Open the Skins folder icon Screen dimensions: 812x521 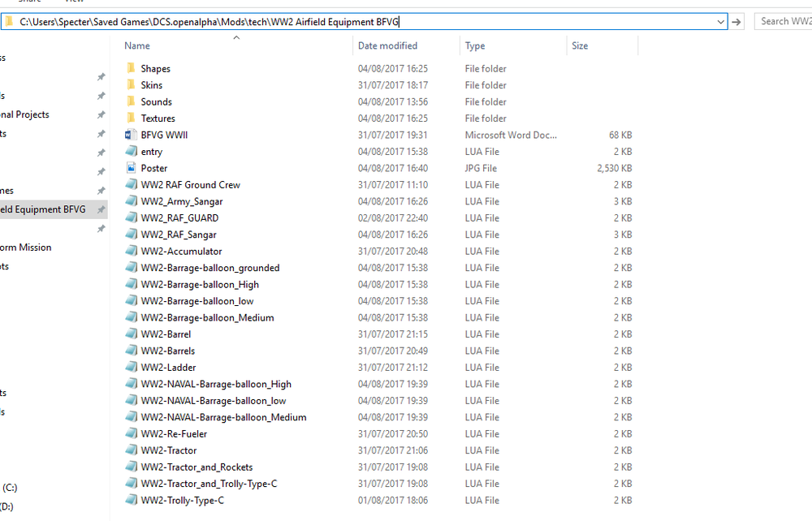pyautogui.click(x=131, y=85)
